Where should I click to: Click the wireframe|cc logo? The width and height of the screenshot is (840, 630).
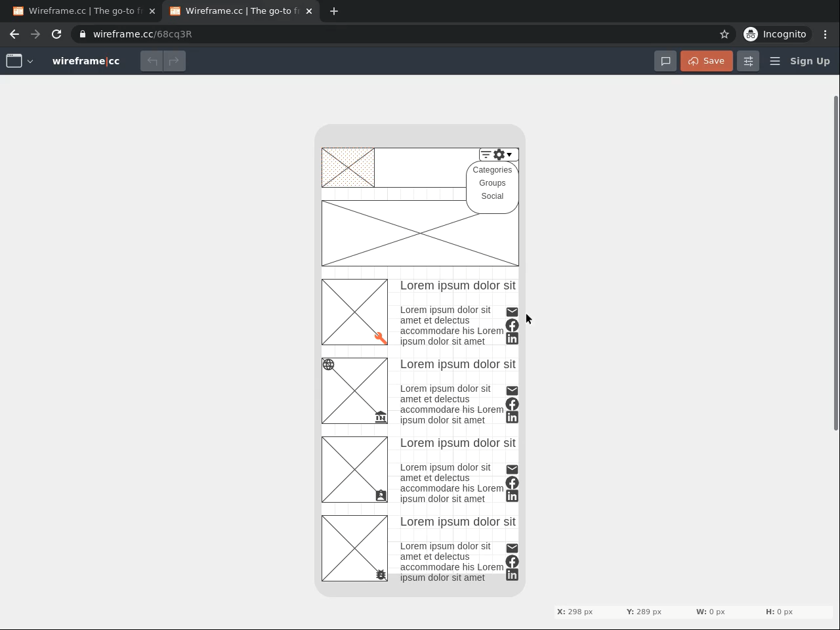coord(86,61)
